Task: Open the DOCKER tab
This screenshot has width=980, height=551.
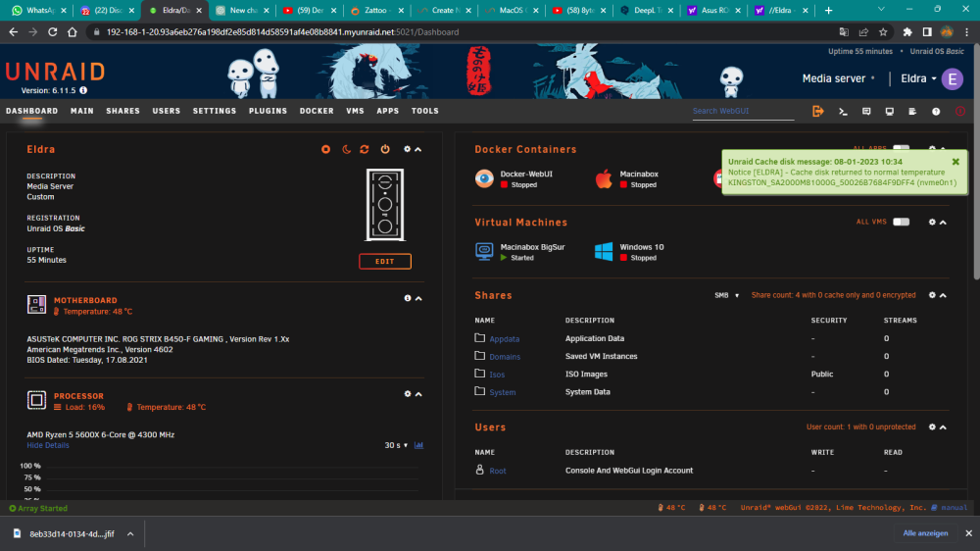Action: coord(317,111)
